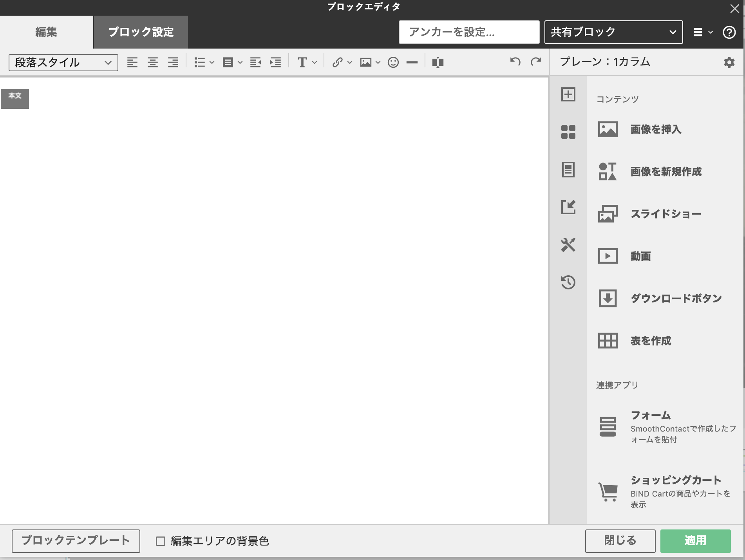Expand the hamburger menu dropdown
The height and width of the screenshot is (560, 745).
[x=703, y=32]
